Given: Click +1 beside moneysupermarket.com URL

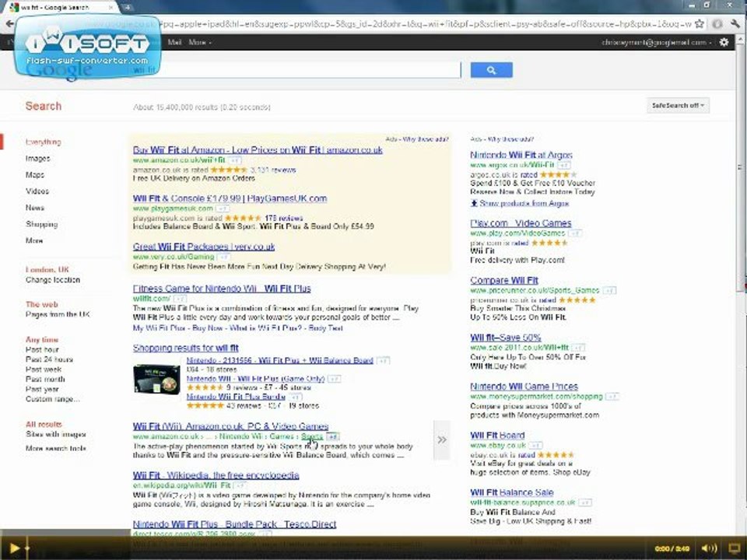Looking at the screenshot, I should point(612,396).
